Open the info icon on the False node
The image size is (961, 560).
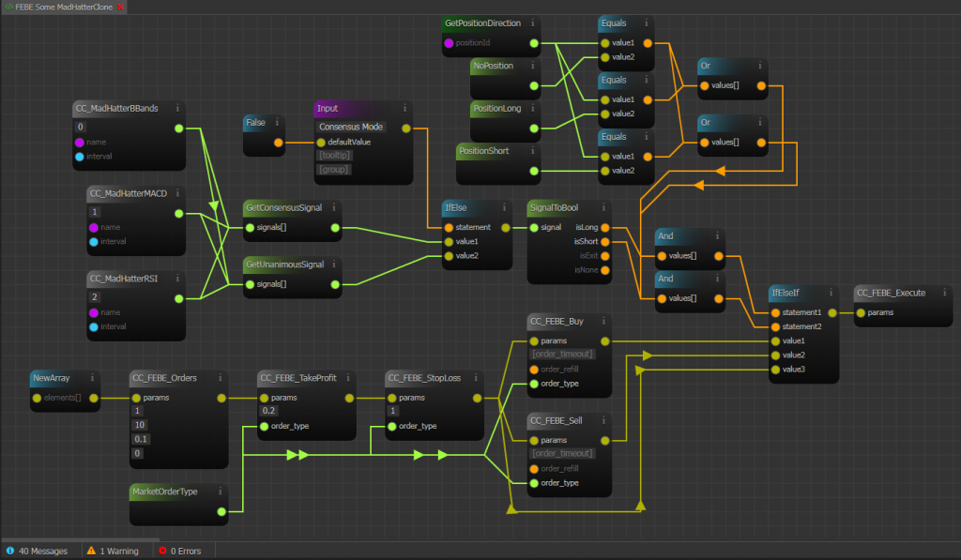[x=277, y=122]
